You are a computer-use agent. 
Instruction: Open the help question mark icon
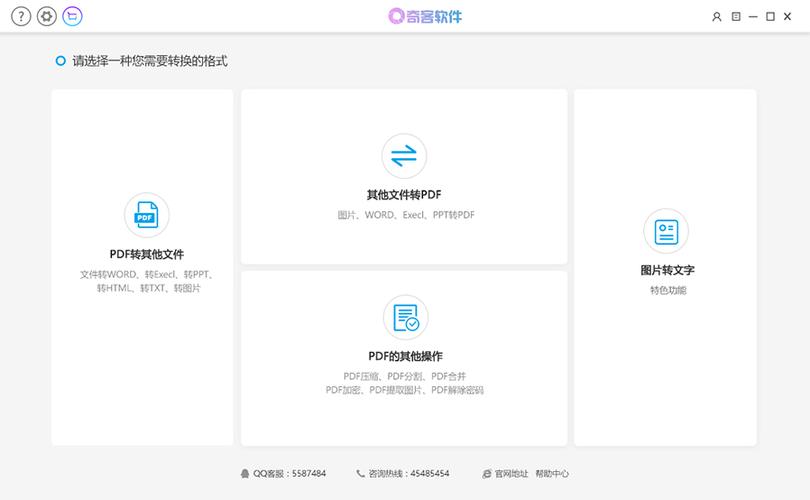[21, 17]
